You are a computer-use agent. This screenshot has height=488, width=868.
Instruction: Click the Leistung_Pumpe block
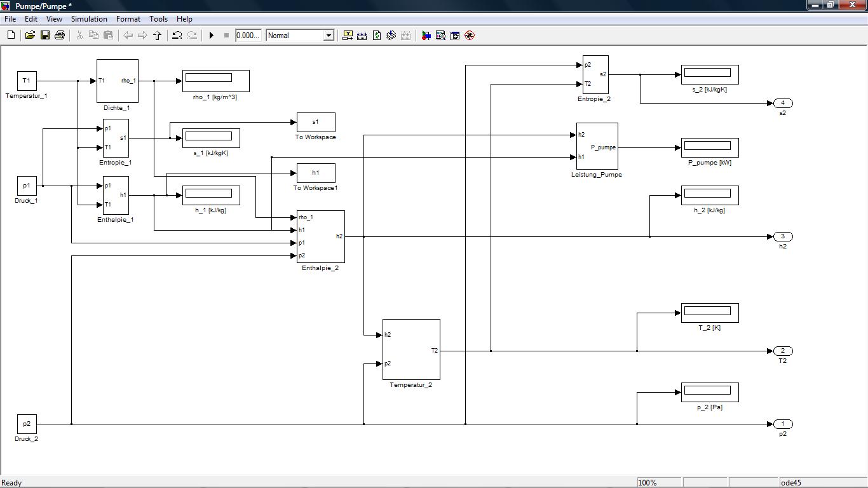[597, 146]
